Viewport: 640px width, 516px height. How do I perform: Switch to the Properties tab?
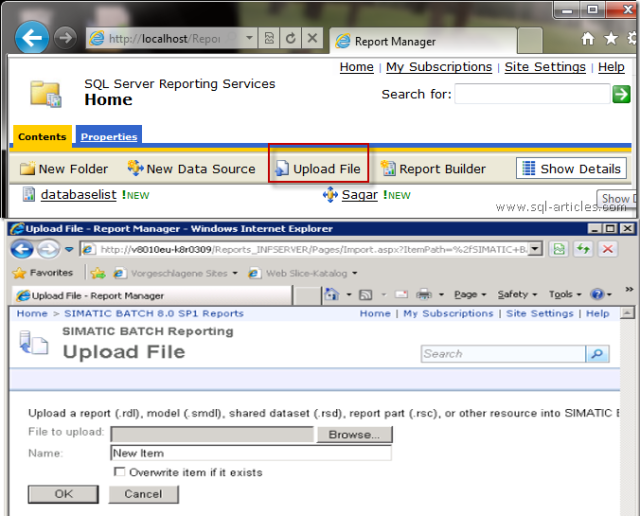coord(109,136)
